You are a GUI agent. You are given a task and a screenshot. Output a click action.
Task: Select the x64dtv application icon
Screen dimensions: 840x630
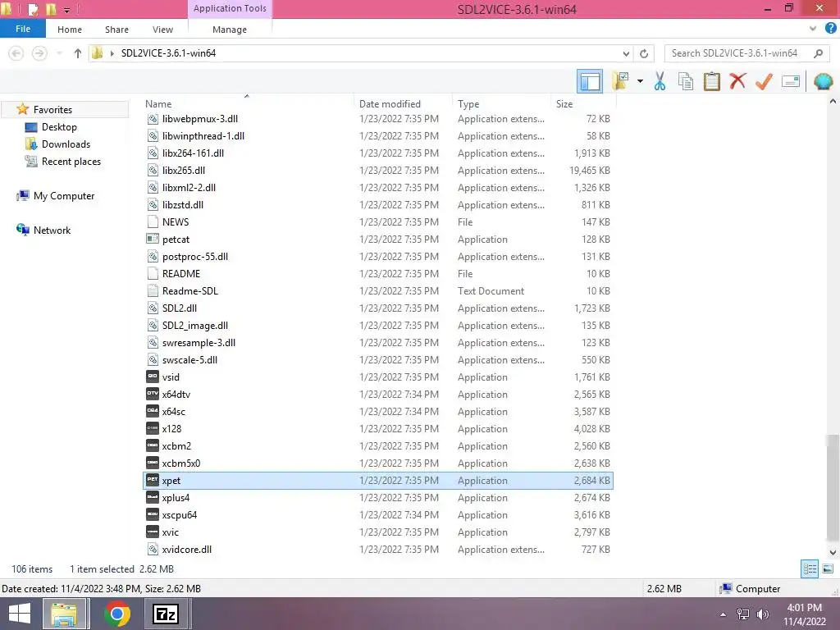click(x=153, y=394)
